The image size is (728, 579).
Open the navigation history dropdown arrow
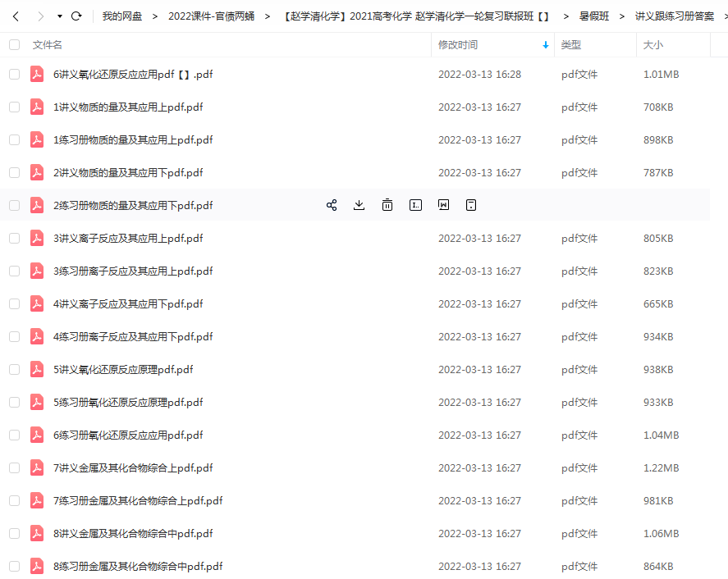point(60,16)
